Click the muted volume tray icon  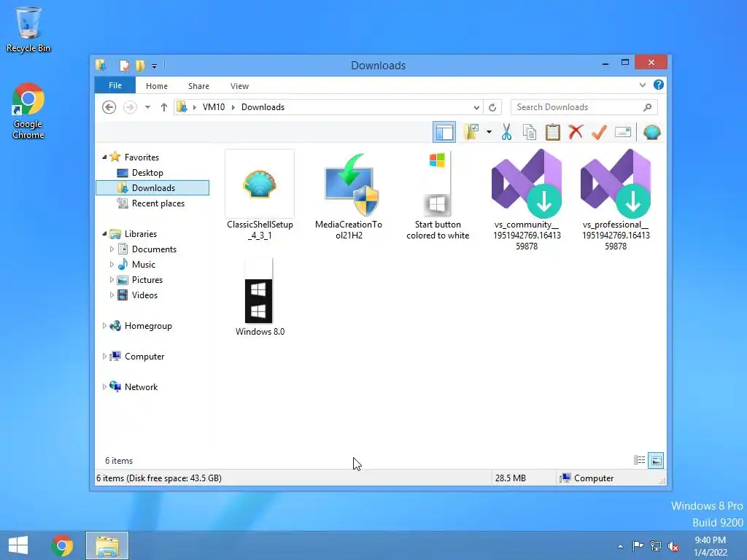(x=673, y=546)
